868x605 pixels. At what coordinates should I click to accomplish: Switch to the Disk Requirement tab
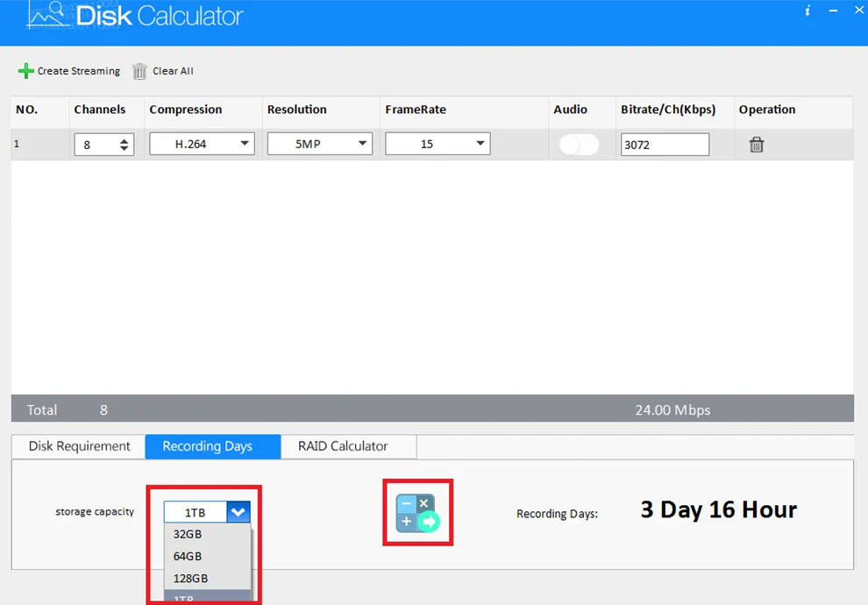(x=79, y=446)
